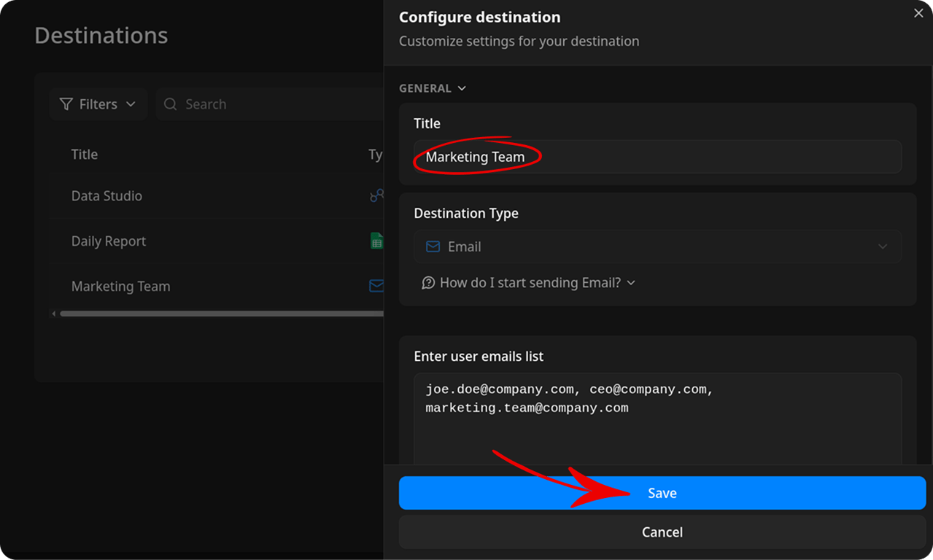Click the user emails list text area
The image size is (933, 560).
657,419
